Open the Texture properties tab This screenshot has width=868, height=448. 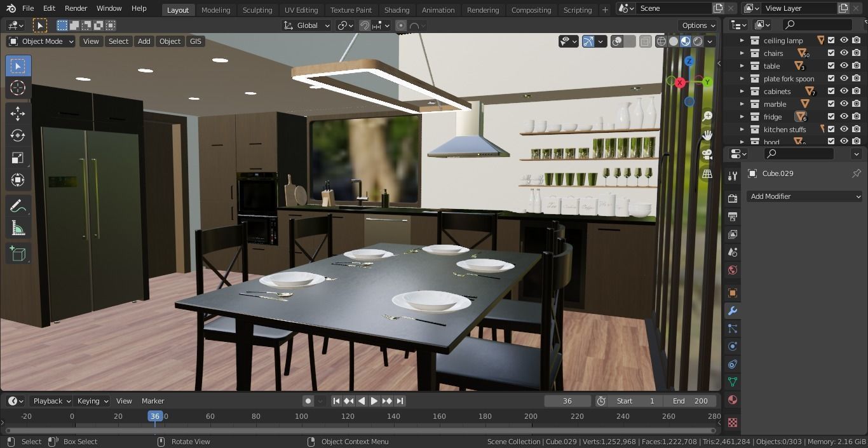tap(733, 423)
